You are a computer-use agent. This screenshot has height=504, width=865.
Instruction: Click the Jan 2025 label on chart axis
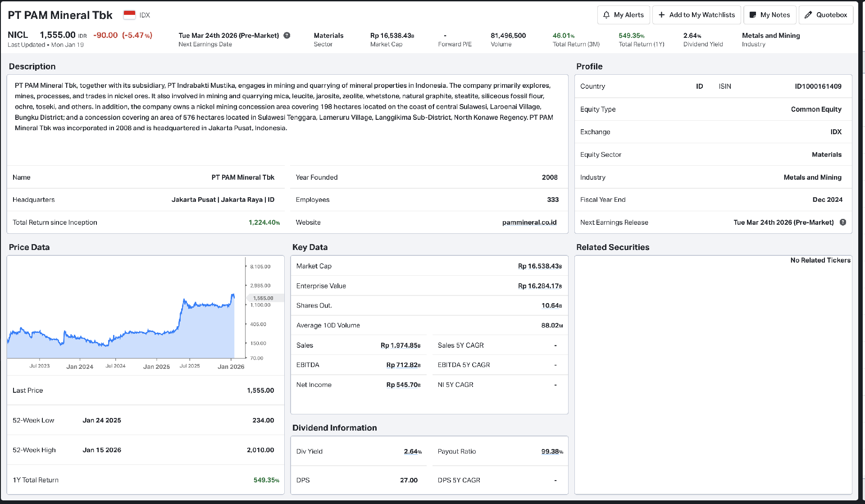pos(156,367)
